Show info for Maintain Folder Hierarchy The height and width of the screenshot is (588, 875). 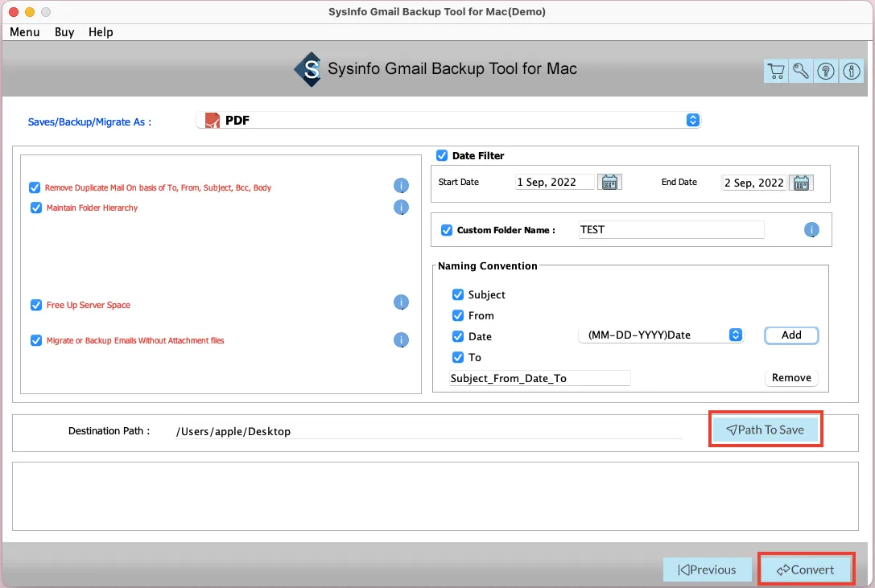[401, 207]
